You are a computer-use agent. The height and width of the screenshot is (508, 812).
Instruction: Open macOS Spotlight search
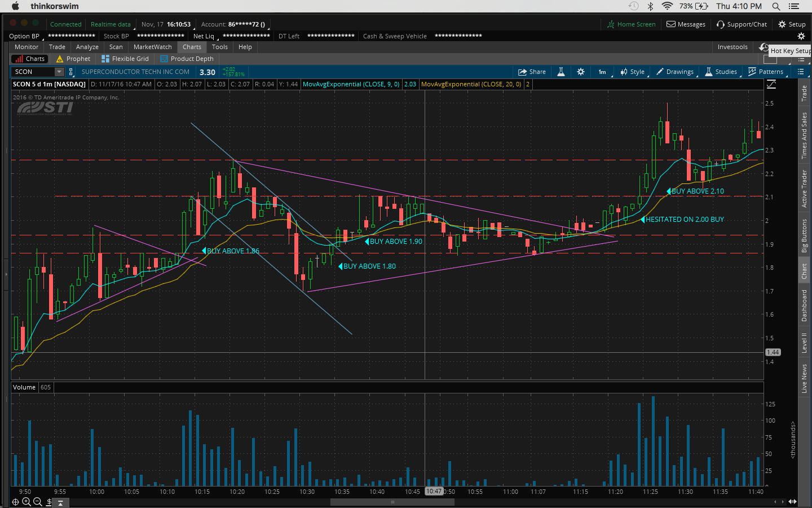pyautogui.click(x=776, y=6)
